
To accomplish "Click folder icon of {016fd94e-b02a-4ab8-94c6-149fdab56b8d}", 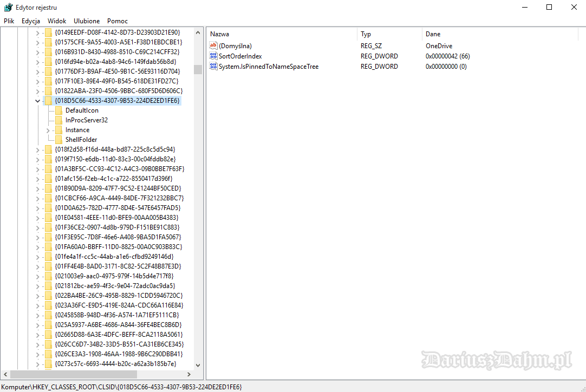I will point(48,62).
